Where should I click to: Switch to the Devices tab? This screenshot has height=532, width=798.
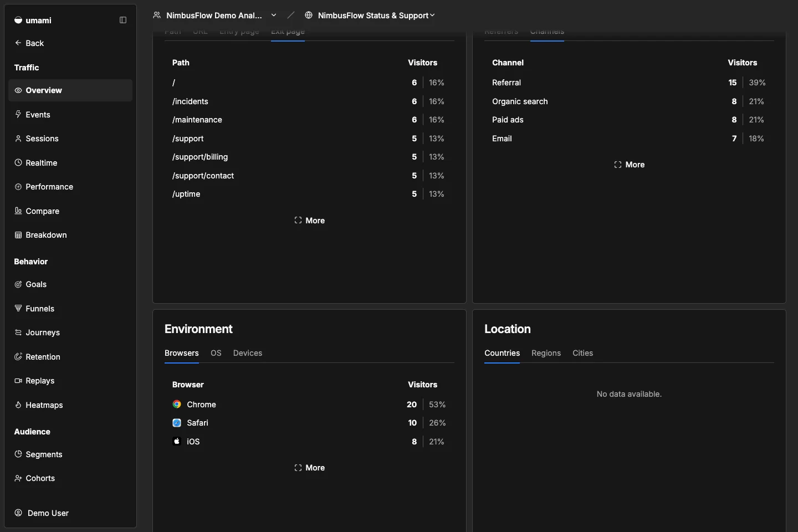coord(248,353)
